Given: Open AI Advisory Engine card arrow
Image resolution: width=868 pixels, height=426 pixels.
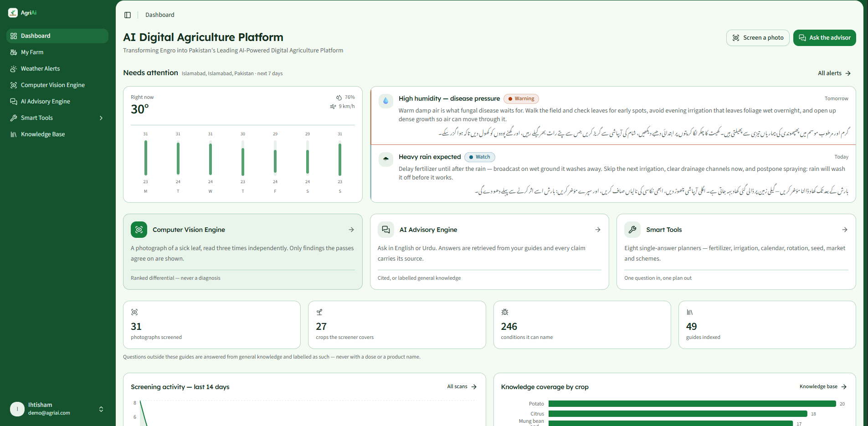Looking at the screenshot, I should [x=598, y=230].
